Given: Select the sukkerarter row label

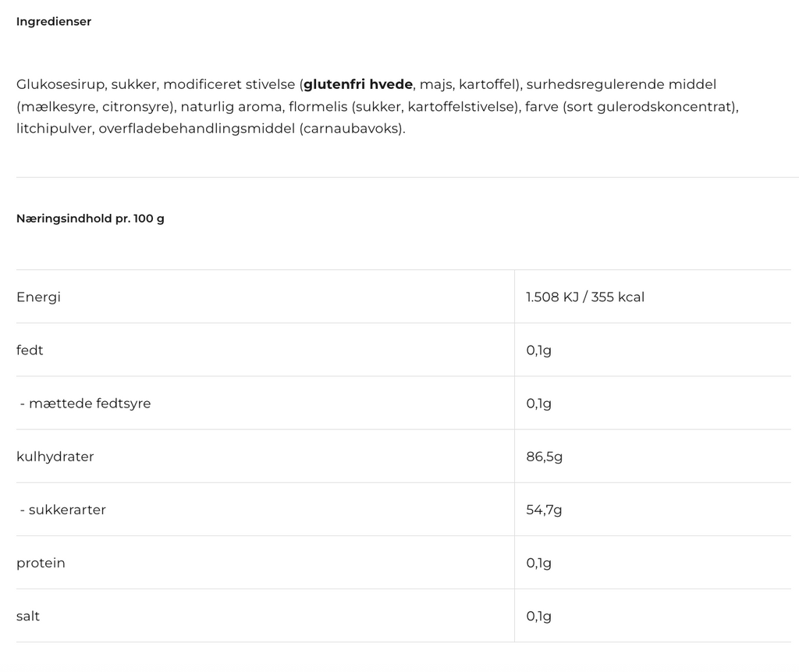Looking at the screenshot, I should (62, 510).
